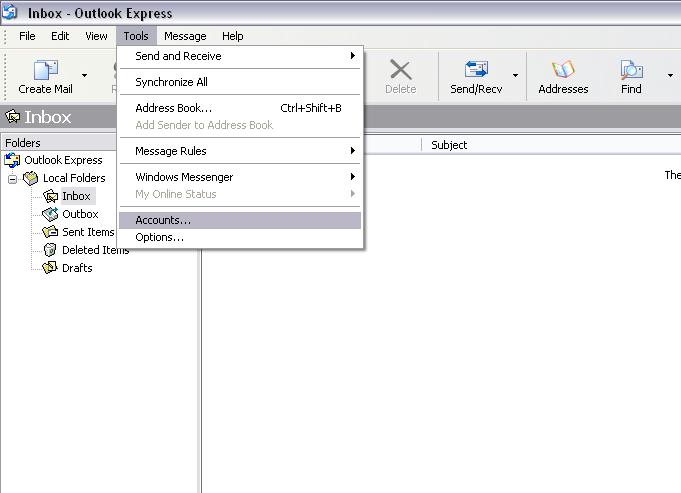Click the Local Folders icon in tree
The width and height of the screenshot is (681, 493).
pos(31,178)
